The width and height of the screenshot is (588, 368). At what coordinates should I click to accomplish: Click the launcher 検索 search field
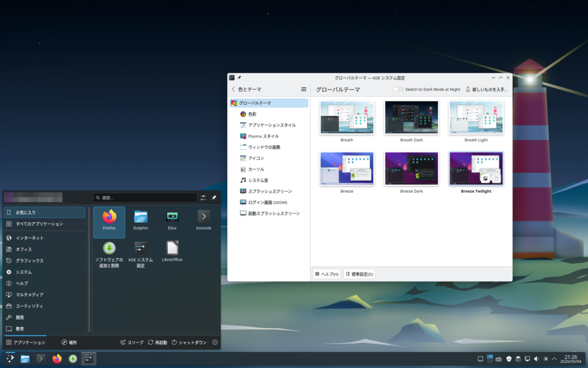(145, 198)
